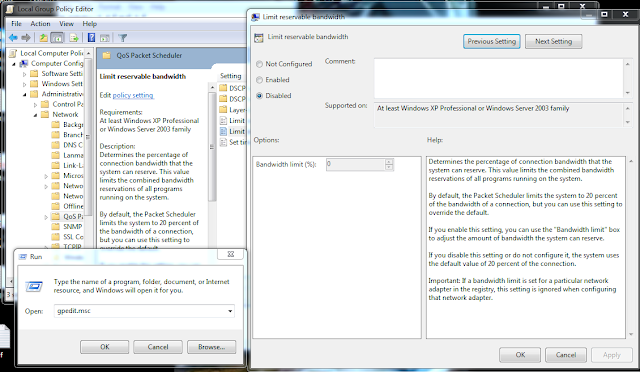Click the Bandwidth limit stepper arrows
Viewport: 640px width, 372px height.
(x=389, y=165)
